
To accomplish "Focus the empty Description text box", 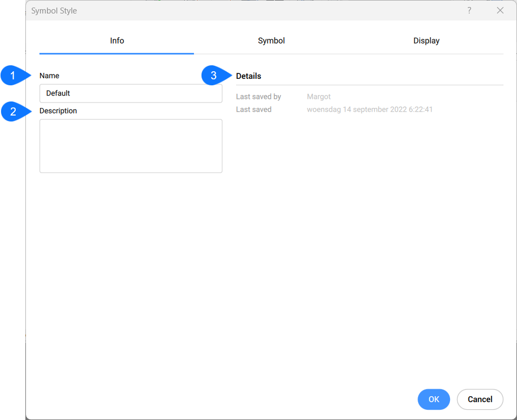I will (131, 146).
